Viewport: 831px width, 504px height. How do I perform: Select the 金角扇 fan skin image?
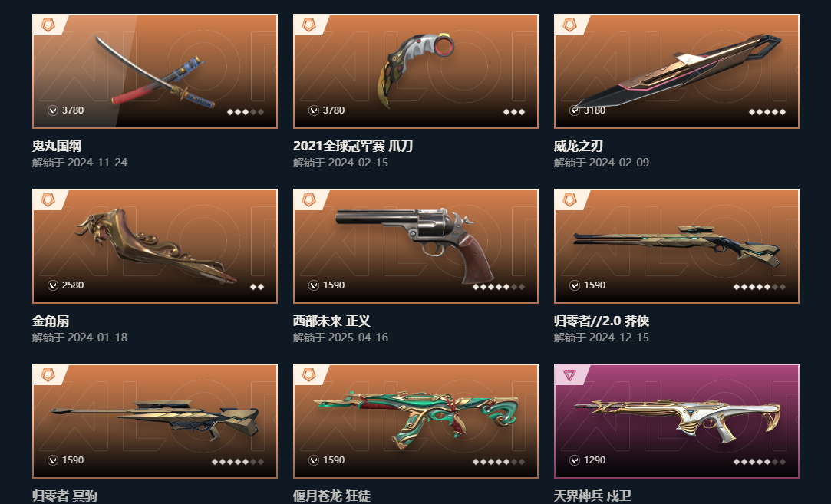point(156,246)
